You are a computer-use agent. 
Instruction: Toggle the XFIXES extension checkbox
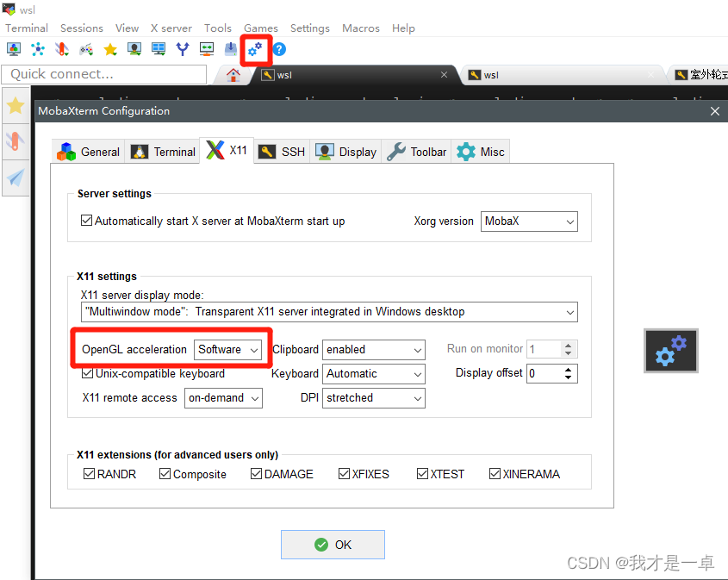click(x=344, y=474)
